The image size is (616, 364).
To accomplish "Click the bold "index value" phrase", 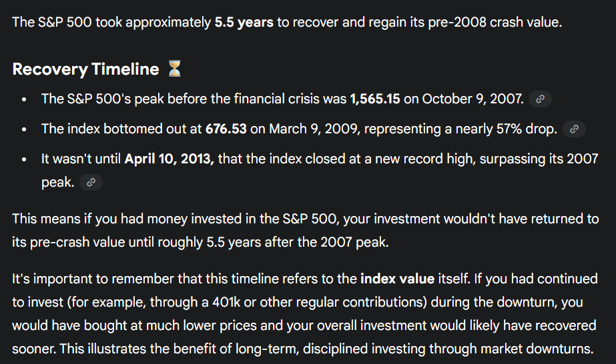I will pyautogui.click(x=397, y=279).
